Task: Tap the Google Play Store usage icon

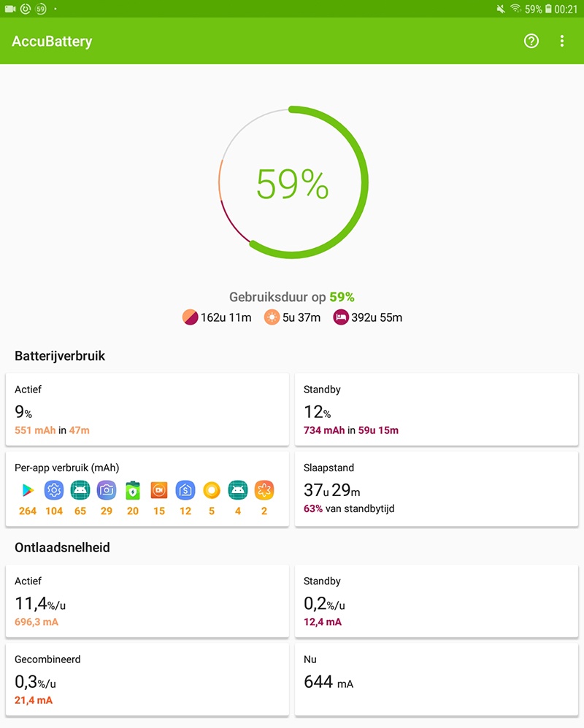Action: (x=28, y=490)
